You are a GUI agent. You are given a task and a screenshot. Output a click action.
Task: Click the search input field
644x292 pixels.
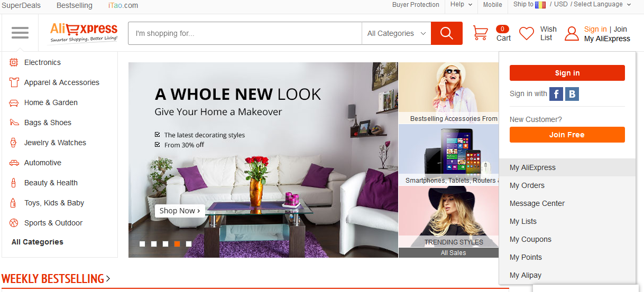(x=245, y=33)
